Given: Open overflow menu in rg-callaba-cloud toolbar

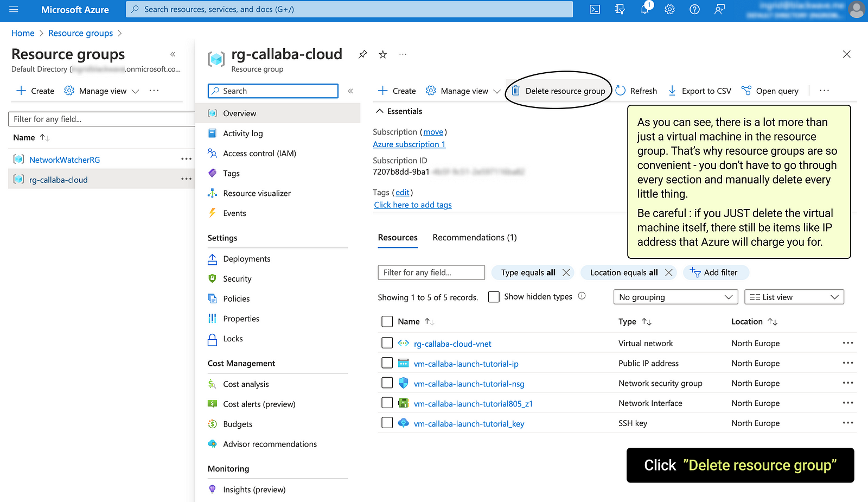Looking at the screenshot, I should 824,91.
